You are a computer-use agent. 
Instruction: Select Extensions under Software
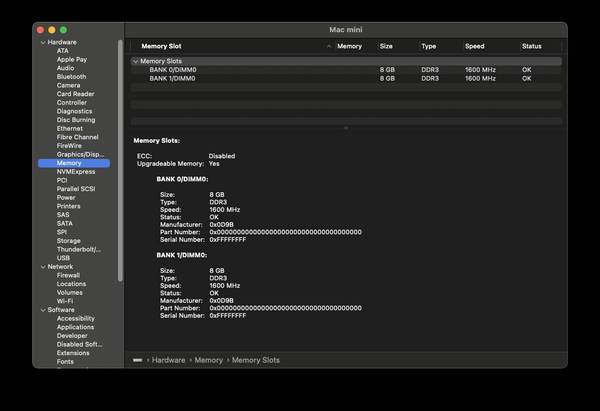pyautogui.click(x=73, y=353)
